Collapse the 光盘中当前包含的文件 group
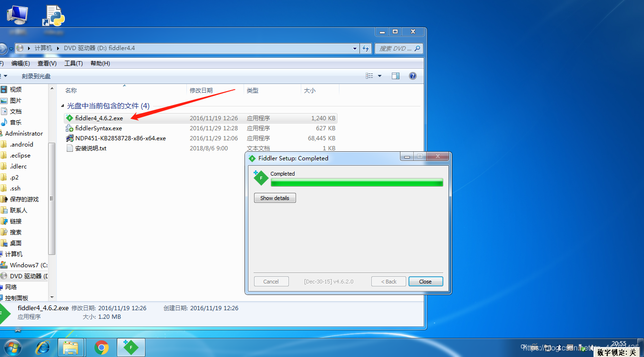The width and height of the screenshot is (644, 357). (x=62, y=106)
